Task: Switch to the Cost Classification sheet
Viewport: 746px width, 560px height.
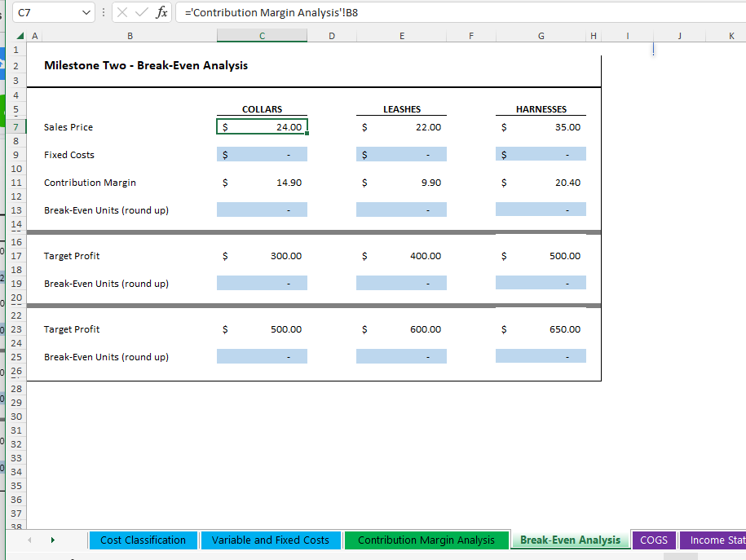Action: click(x=143, y=540)
